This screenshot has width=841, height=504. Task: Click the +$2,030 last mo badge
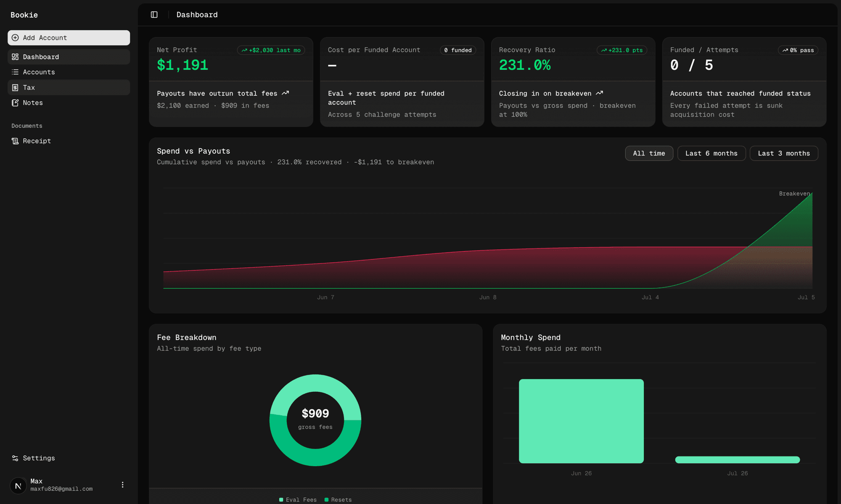point(271,50)
